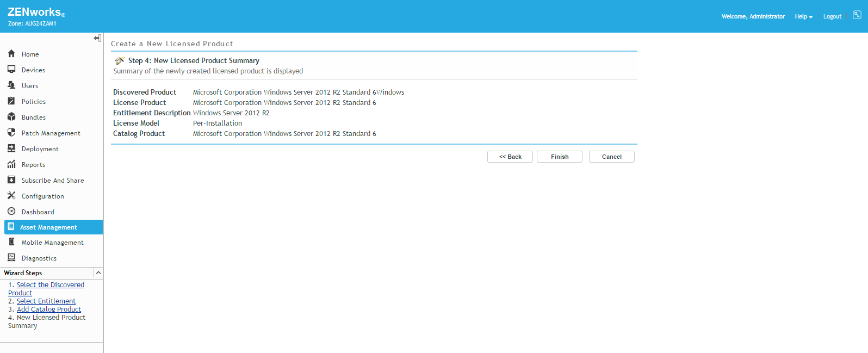Click the Users person icon
Viewport: 868px width, 353px height.
pyautogui.click(x=11, y=85)
